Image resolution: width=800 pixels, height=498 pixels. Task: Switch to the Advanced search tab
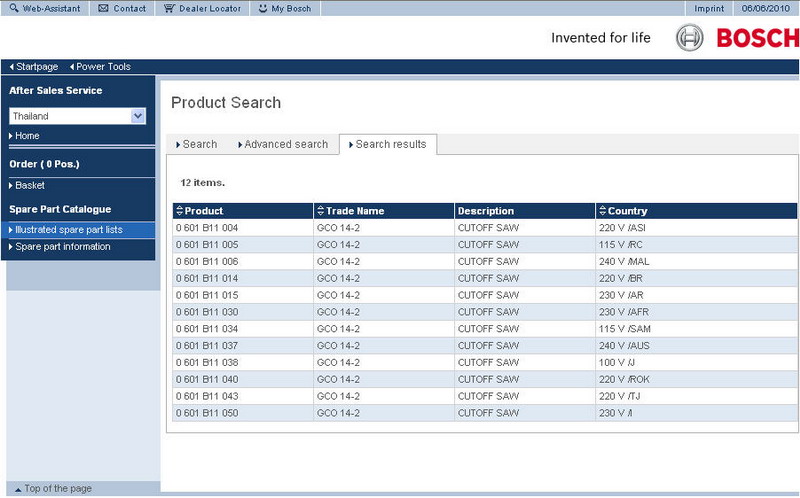click(x=283, y=144)
